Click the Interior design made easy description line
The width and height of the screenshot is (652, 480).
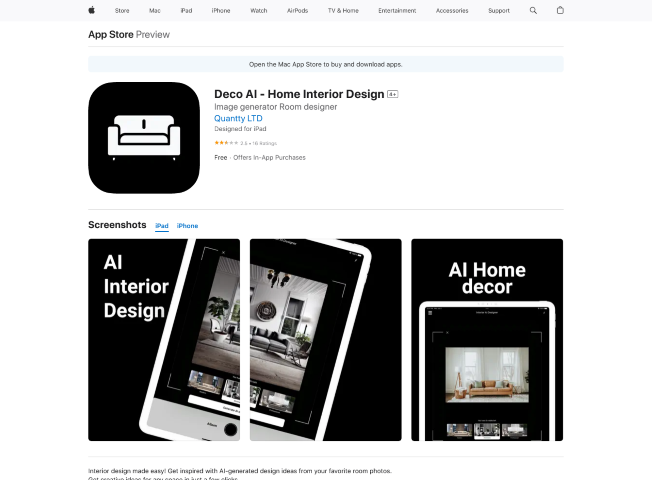[240, 471]
